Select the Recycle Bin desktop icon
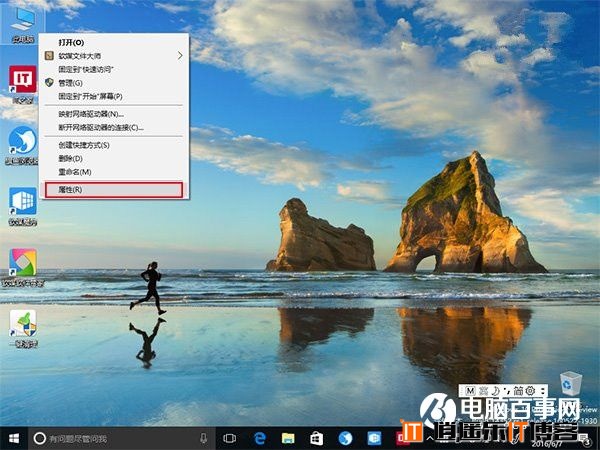This screenshot has width=600, height=450. click(571, 384)
